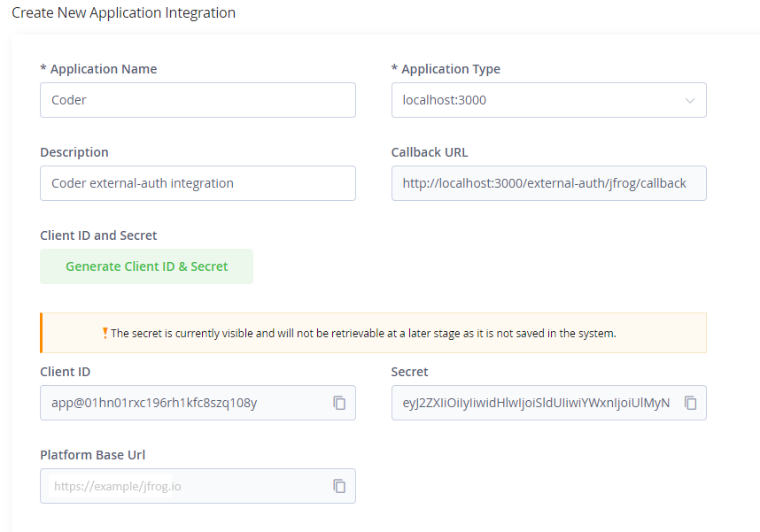The width and height of the screenshot is (760, 532).
Task: Click the secret visibility warning message text
Action: (363, 334)
